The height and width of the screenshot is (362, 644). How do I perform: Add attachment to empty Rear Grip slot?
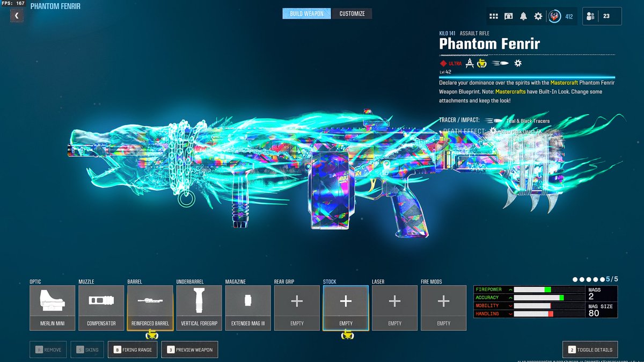[297, 308]
